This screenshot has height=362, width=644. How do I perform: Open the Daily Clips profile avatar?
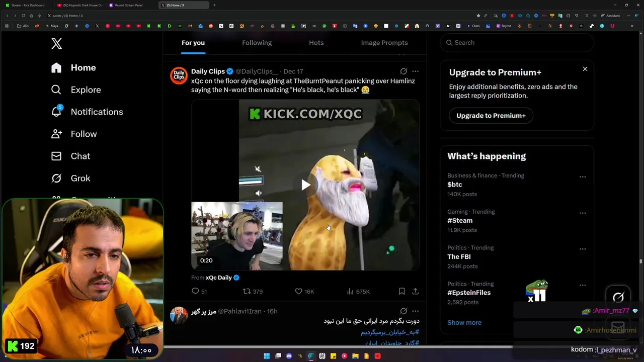179,75
